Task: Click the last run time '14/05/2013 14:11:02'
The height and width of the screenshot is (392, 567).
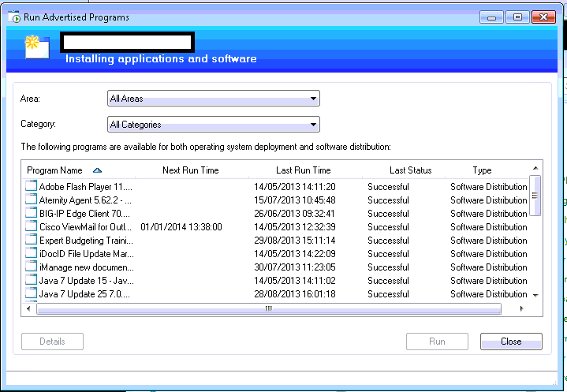Action: tap(295, 280)
